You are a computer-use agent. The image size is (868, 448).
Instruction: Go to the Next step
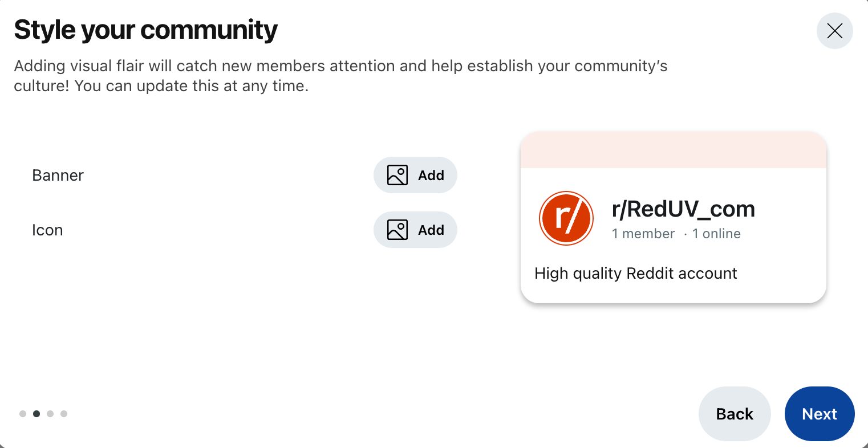click(819, 414)
